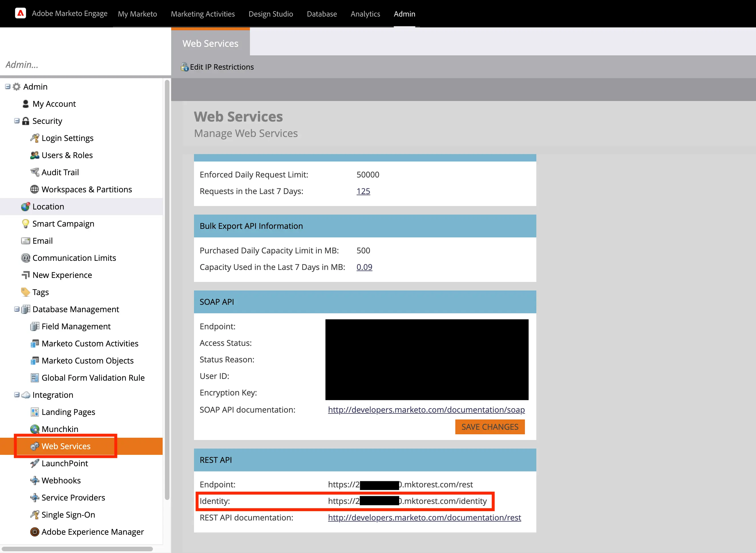Viewport: 756px width, 553px height.
Task: Collapse the Database Management section
Action: pos(17,309)
